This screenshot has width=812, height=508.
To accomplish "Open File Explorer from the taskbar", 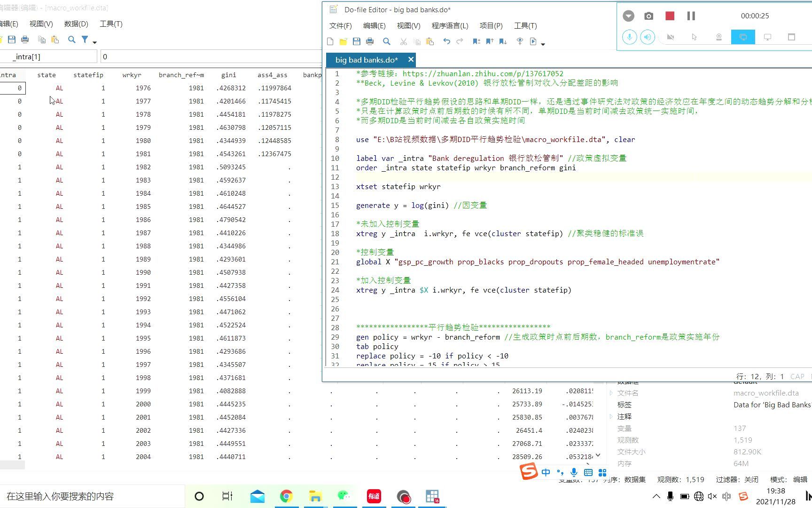I will [315, 496].
